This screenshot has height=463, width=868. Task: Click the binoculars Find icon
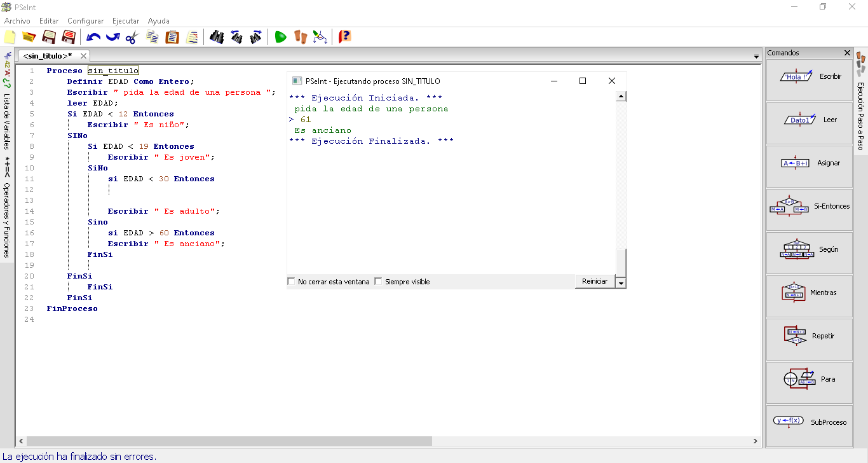pos(217,37)
